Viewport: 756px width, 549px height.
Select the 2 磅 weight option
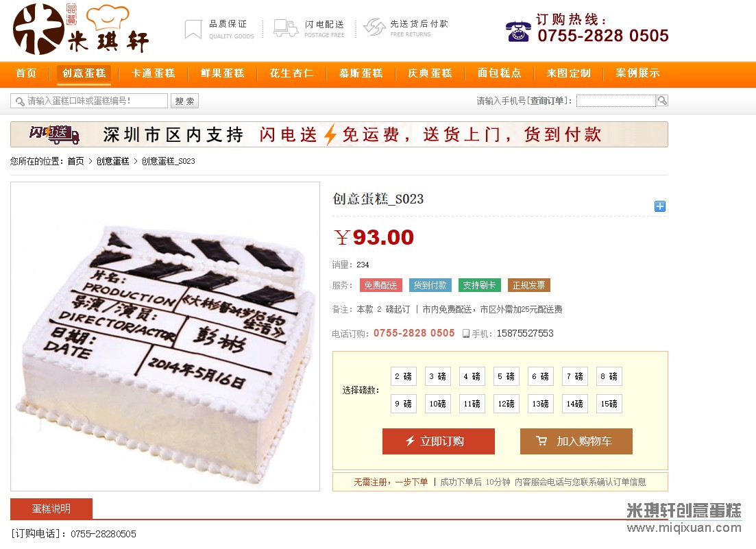coord(404,376)
